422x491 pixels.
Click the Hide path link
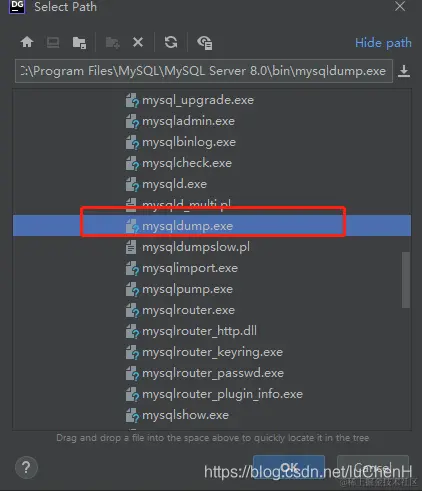383,43
